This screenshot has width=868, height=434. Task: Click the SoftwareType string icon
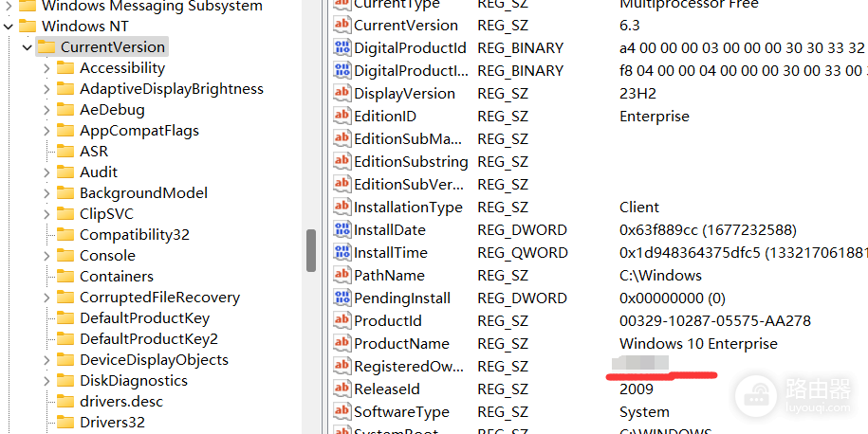342,411
